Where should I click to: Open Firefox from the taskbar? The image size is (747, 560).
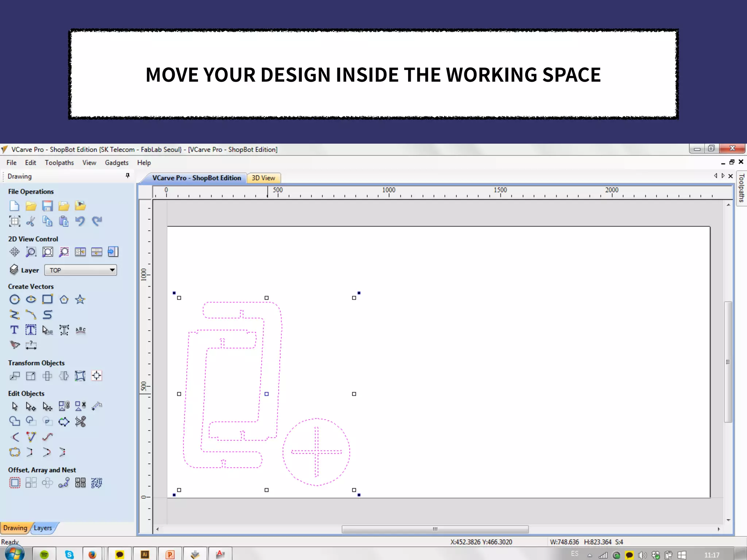92,555
